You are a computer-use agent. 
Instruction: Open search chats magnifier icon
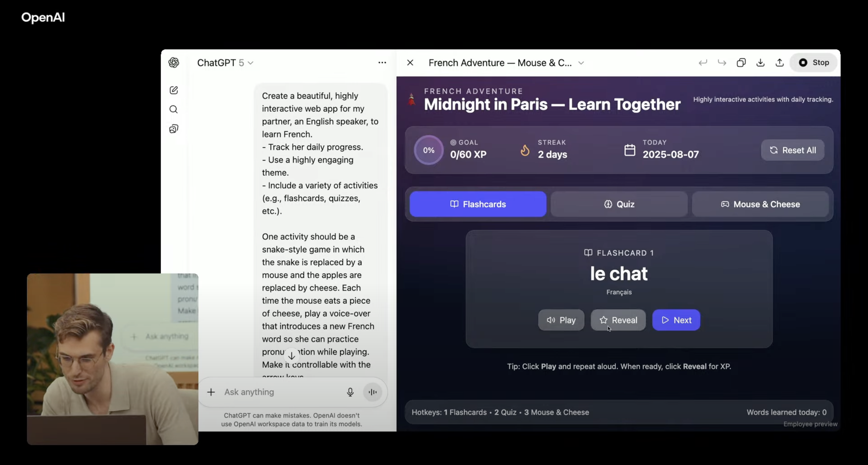173,109
